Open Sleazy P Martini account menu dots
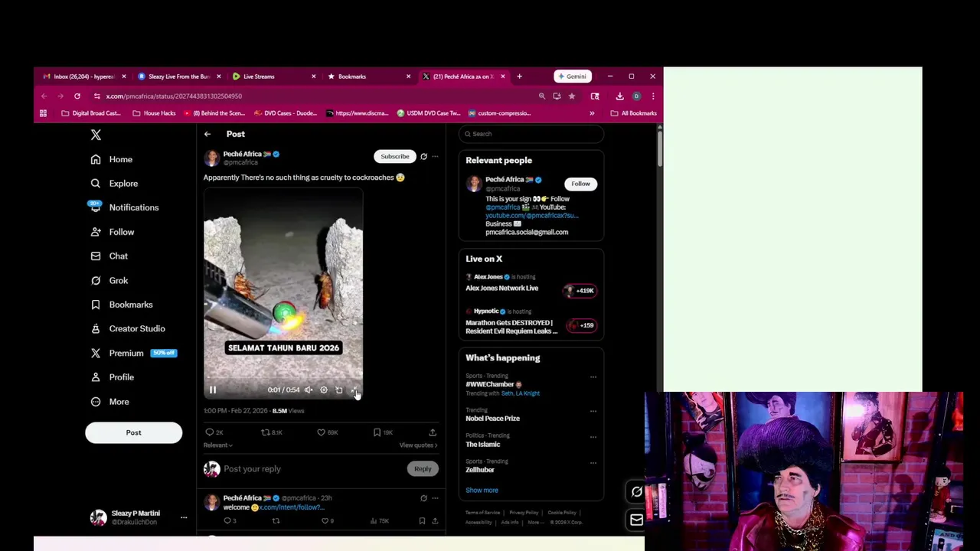Screen dimensions: 980x551 click(184, 517)
